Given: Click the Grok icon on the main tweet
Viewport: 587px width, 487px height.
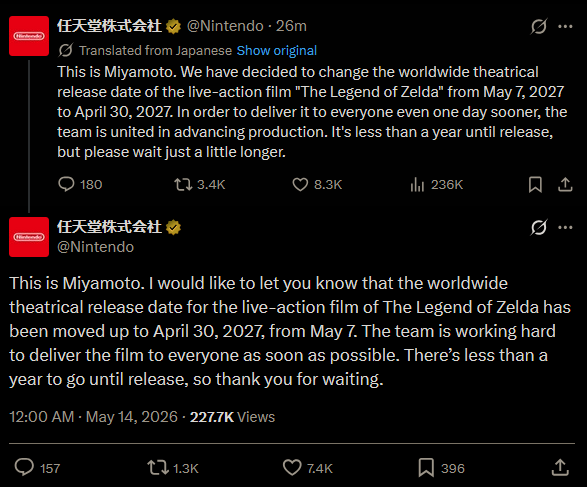Looking at the screenshot, I should click(539, 227).
